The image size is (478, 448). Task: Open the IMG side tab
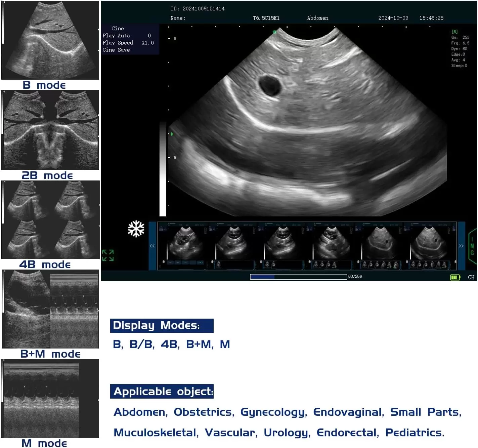tap(472, 245)
